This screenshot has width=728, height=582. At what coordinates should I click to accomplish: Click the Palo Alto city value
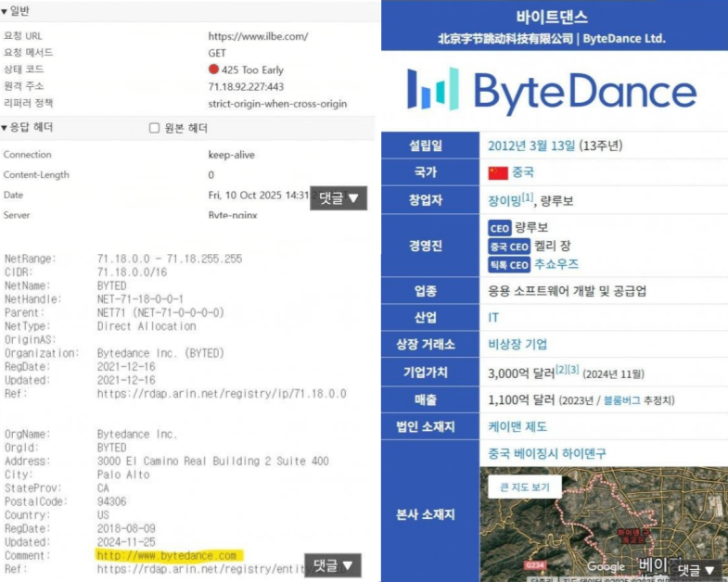(123, 474)
